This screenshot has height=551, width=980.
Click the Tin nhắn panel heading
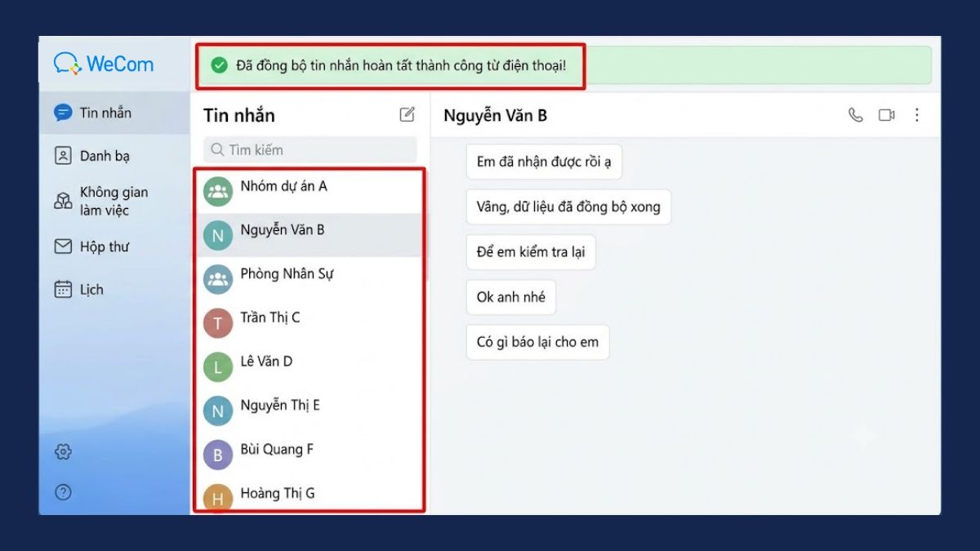point(239,115)
